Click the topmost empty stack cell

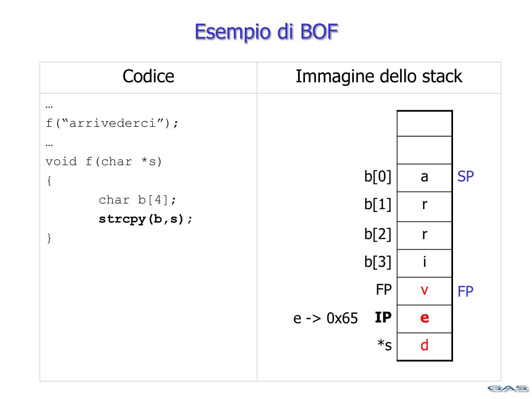click(424, 124)
